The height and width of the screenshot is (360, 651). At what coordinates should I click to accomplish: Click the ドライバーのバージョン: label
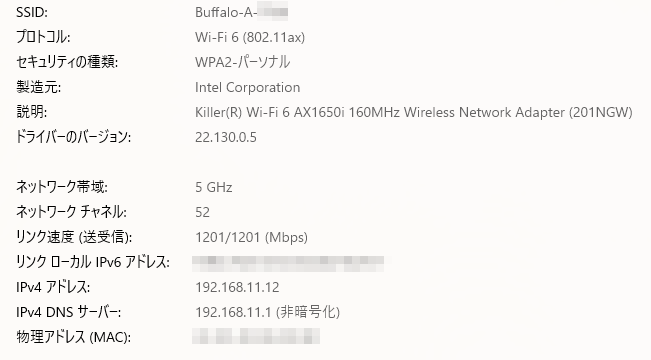tap(73, 137)
